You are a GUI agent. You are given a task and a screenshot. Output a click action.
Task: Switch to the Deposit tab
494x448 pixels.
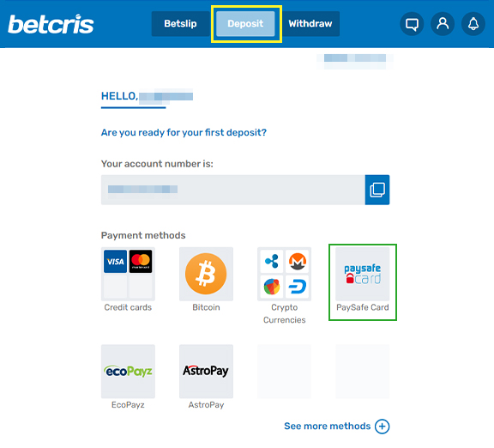(x=245, y=24)
